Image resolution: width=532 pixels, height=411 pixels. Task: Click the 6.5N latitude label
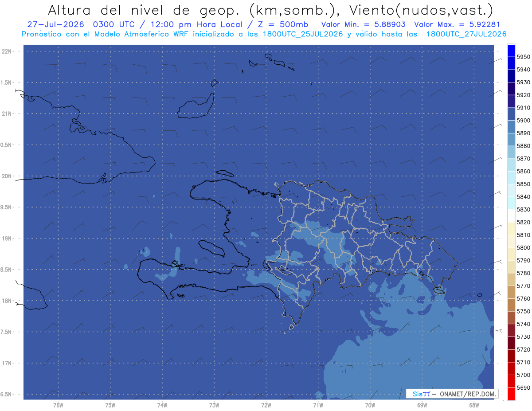[x=6, y=395]
